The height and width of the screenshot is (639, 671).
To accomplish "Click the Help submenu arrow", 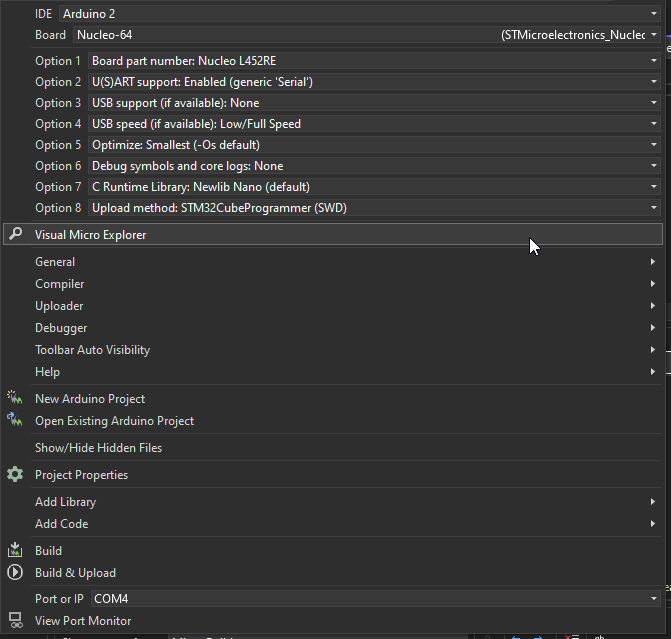I will coord(653,372).
